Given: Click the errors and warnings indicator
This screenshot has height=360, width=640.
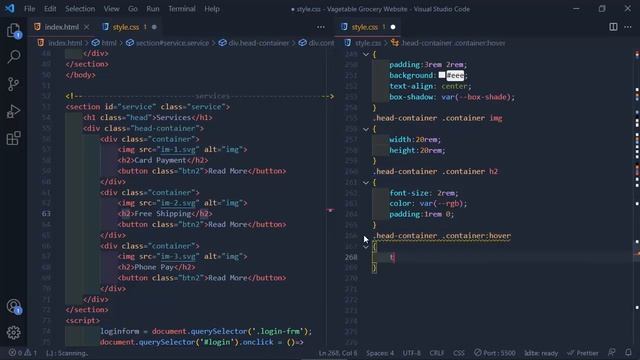Looking at the screenshot, I should [23, 353].
